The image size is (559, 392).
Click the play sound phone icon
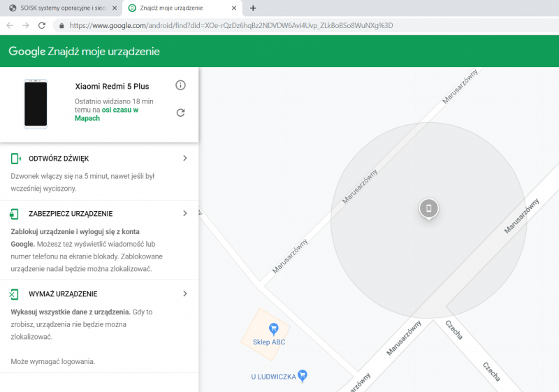click(15, 159)
